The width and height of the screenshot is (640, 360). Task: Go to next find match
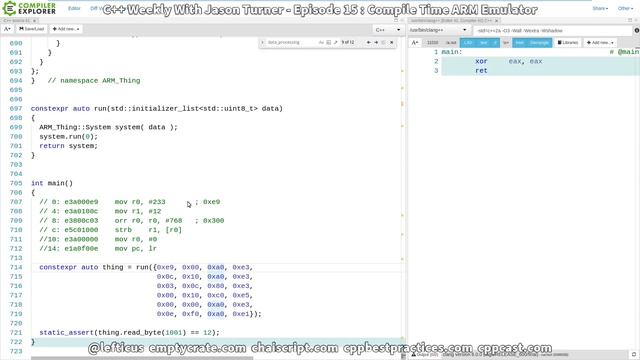tap(376, 42)
